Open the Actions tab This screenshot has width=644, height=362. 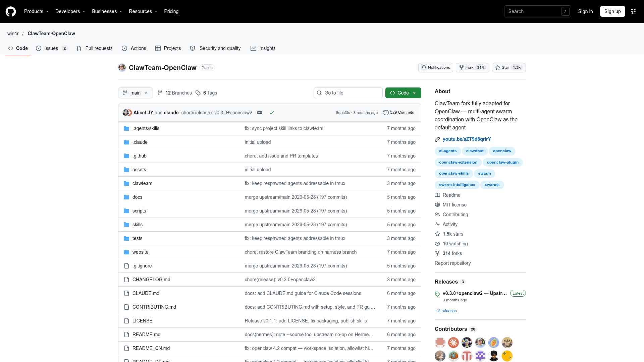point(134,48)
